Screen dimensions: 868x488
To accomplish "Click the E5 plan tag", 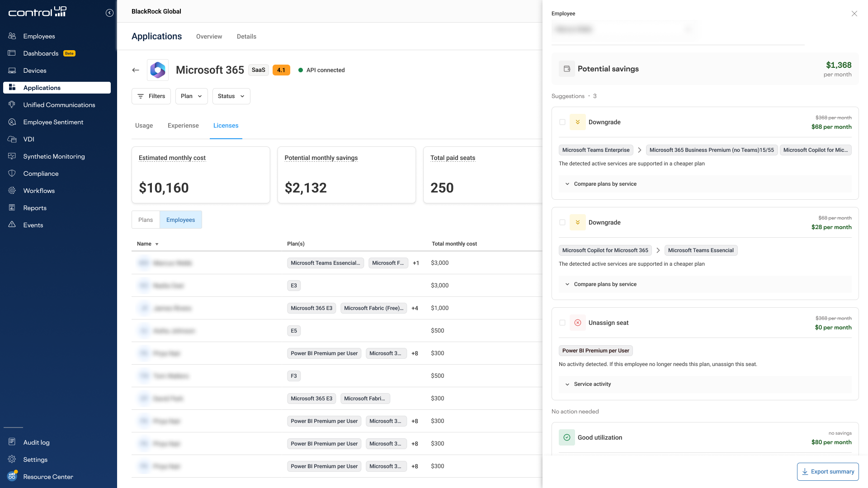I will tap(294, 331).
